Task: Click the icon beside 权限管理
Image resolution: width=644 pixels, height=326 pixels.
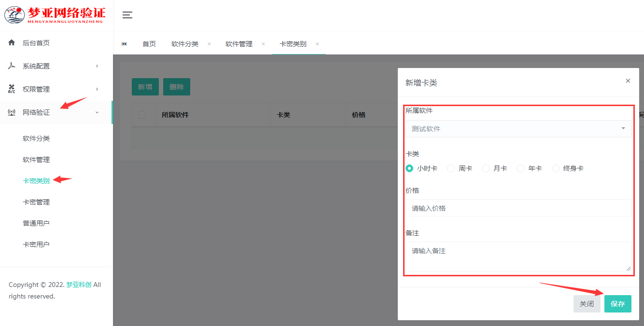Action: [x=12, y=89]
